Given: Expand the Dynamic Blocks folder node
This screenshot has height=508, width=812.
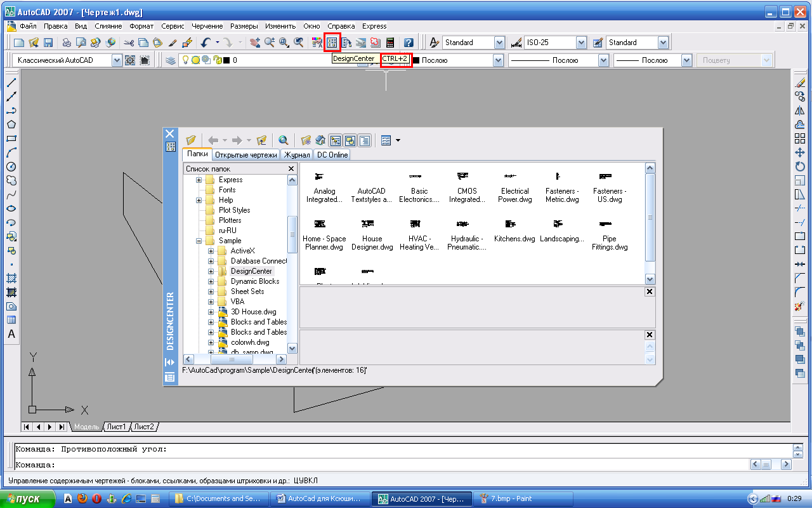Looking at the screenshot, I should tap(211, 281).
